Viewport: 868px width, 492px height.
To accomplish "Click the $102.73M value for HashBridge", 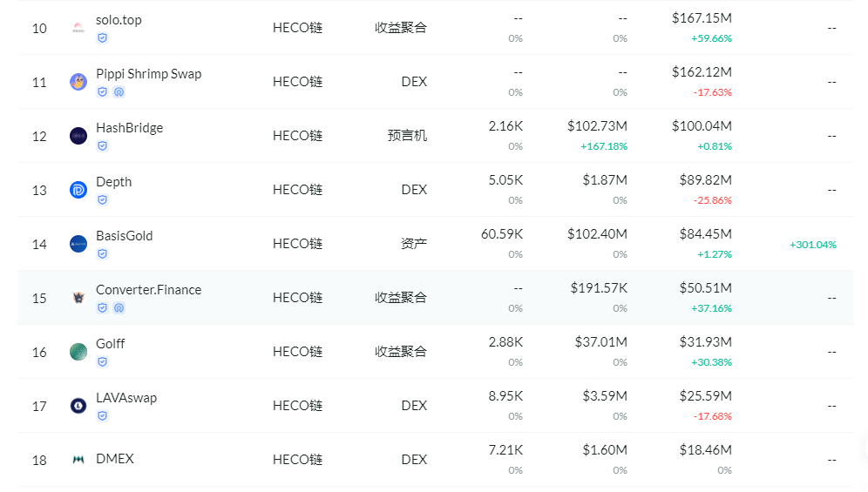I will pos(597,126).
